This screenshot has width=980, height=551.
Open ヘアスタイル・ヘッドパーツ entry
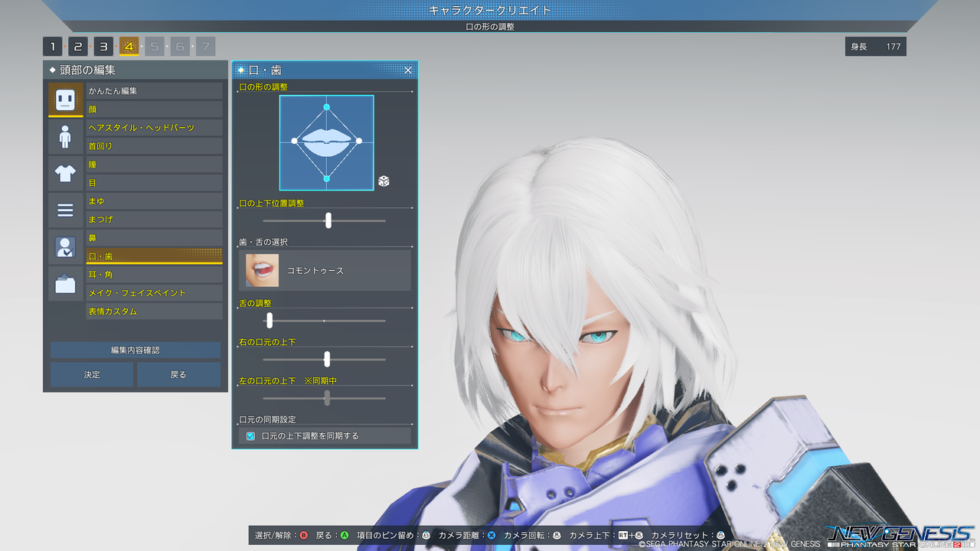point(155,128)
